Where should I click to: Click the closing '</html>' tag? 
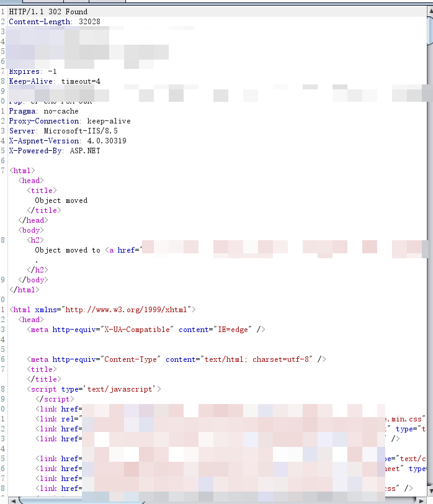pyautogui.click(x=24, y=290)
